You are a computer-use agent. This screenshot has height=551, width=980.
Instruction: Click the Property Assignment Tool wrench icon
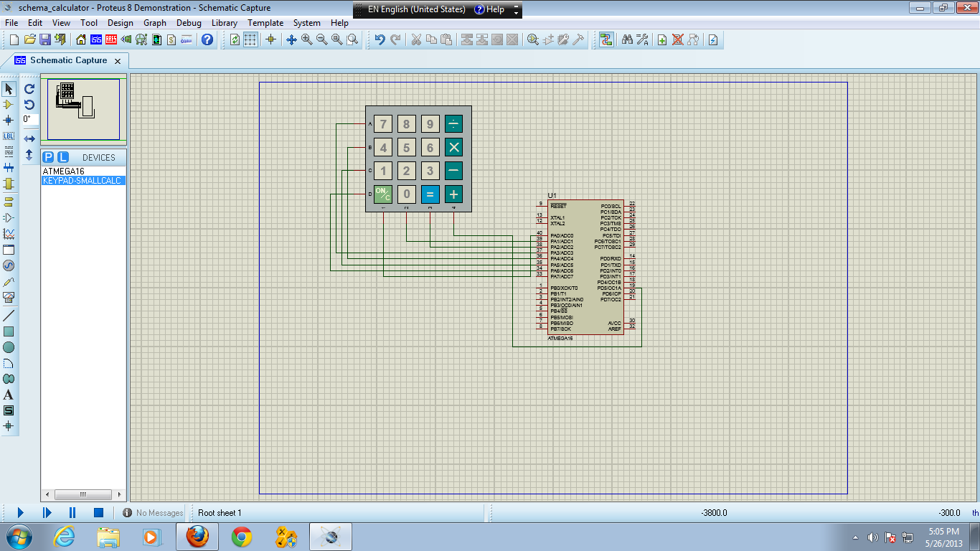click(642, 39)
